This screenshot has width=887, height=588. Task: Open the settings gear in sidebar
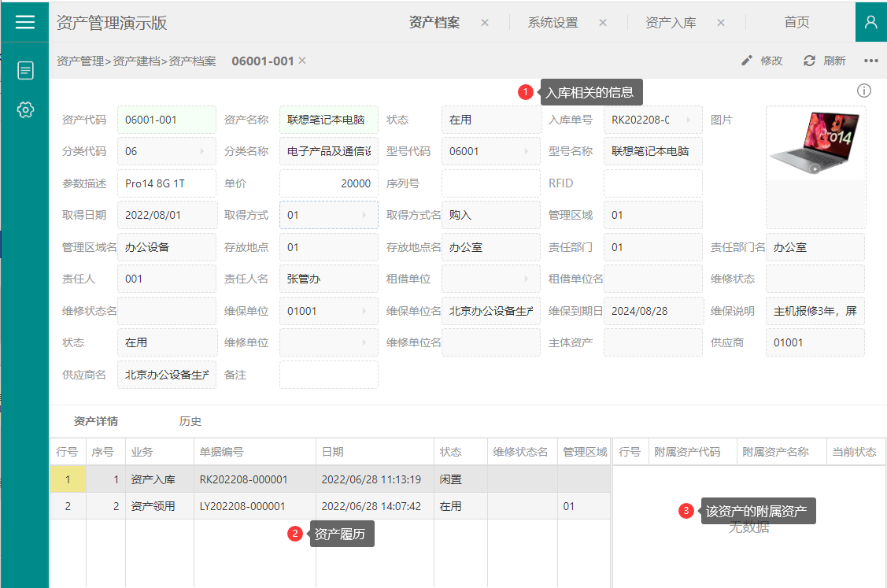coord(25,110)
